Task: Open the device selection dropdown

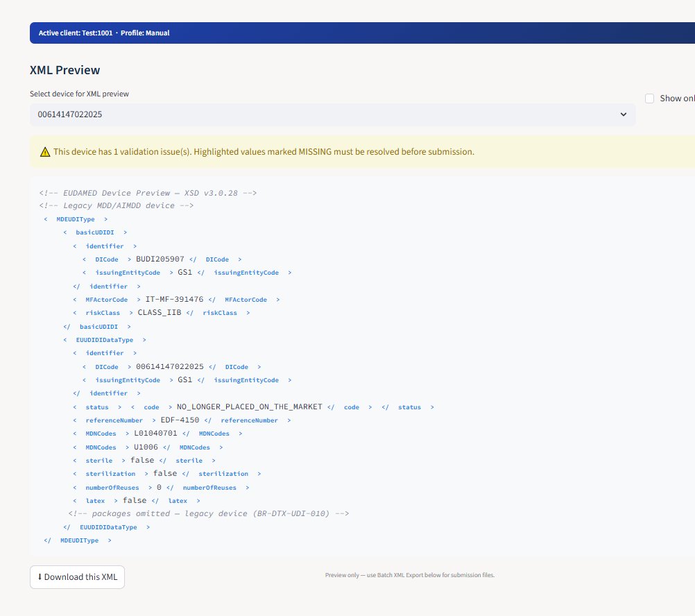Action: point(333,114)
